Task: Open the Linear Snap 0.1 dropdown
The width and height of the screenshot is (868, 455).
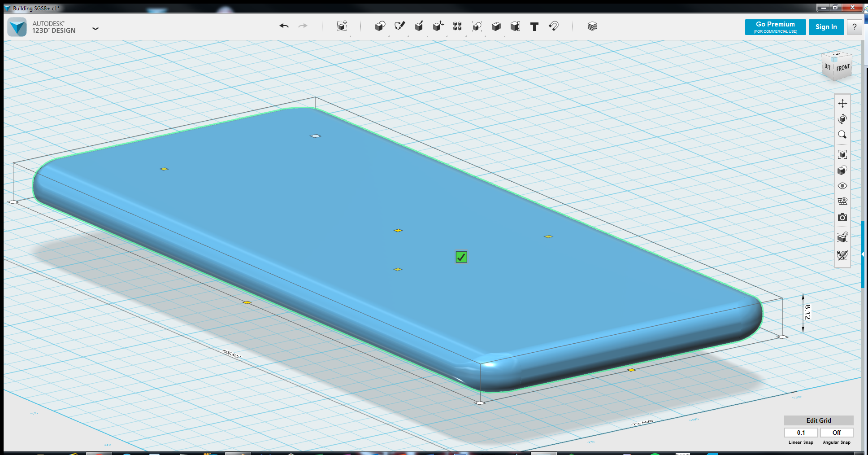Action: (x=801, y=433)
